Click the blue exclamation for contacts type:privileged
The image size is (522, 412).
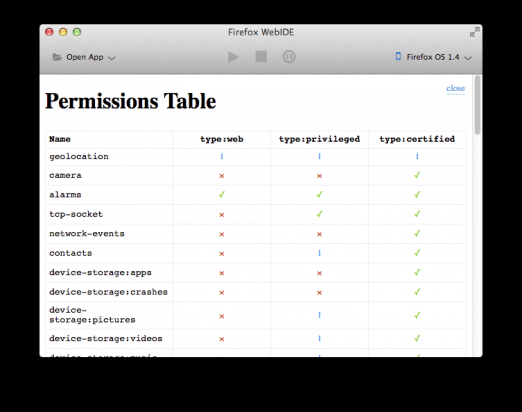click(319, 253)
